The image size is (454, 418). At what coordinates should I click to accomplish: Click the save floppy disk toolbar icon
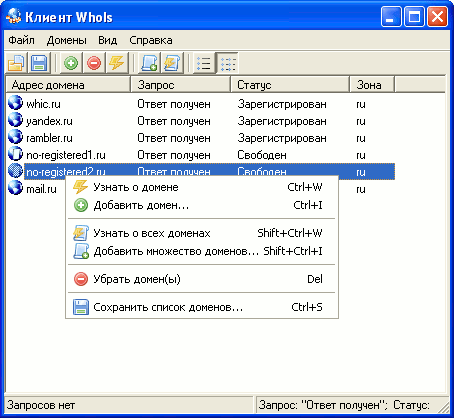pos(39,63)
